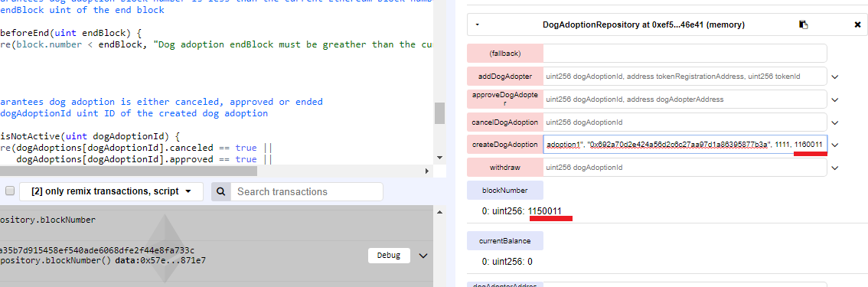This screenshot has height=287, width=868.
Task: Click the terminal search magnifier icon
Action: pyautogui.click(x=221, y=191)
